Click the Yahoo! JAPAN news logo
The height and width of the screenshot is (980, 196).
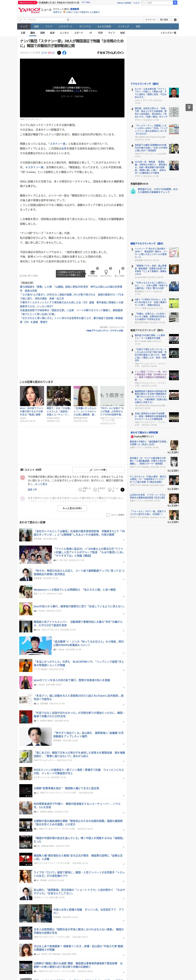(x=35, y=10)
